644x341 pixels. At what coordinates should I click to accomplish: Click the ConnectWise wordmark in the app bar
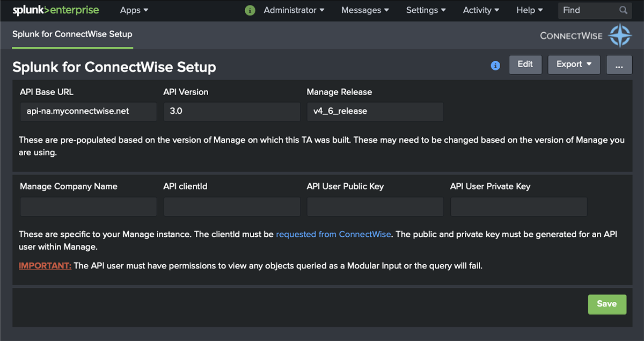point(571,35)
